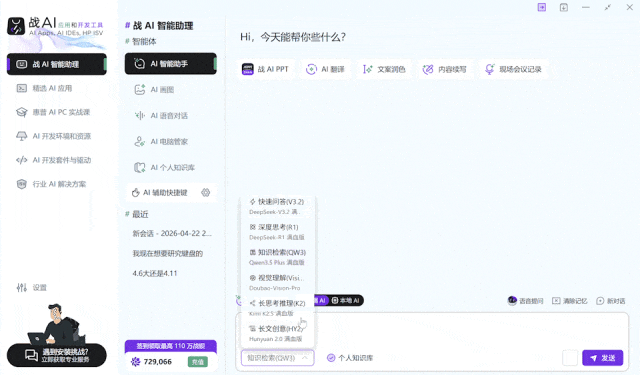Image resolution: width=640 pixels, height=375 pixels.
Task: Click 遇到安装挑战 support banner
Action: (x=57, y=355)
